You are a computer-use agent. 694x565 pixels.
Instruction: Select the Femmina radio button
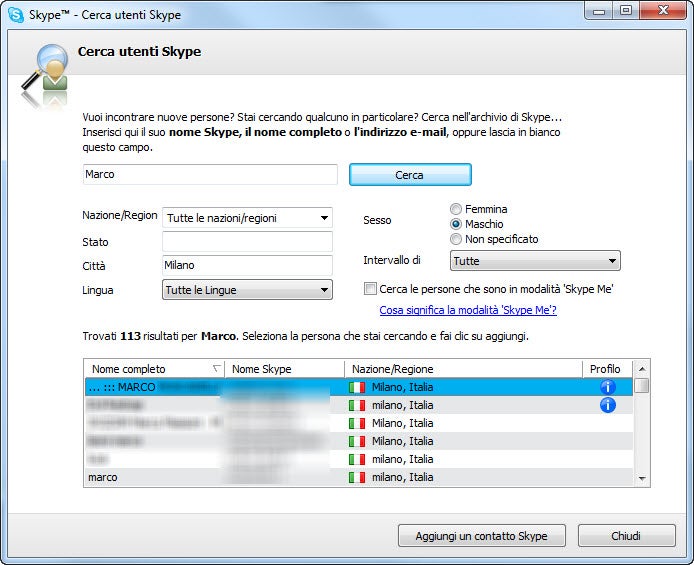(455, 209)
